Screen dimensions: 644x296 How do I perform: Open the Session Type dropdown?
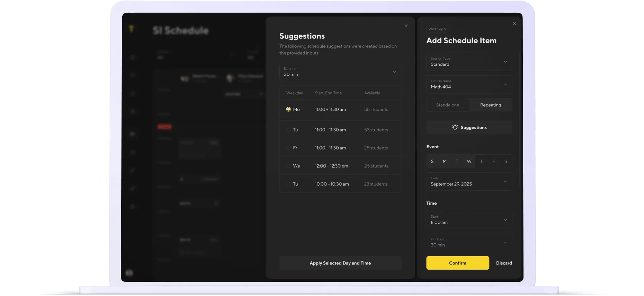[x=469, y=62]
